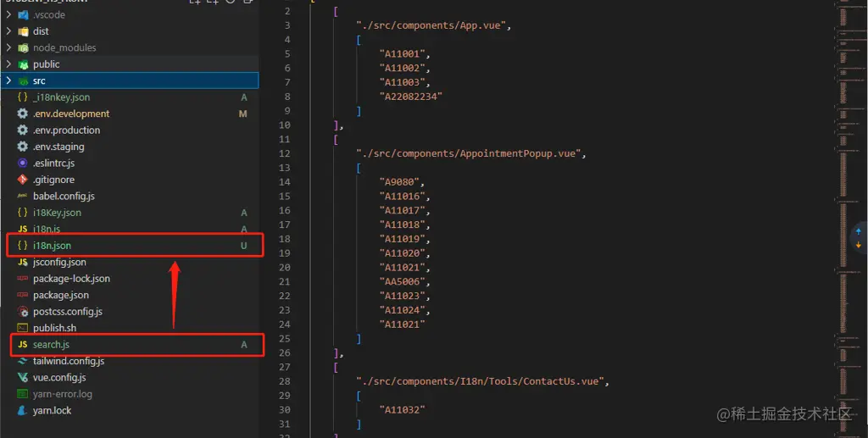
Task: Click the "A11019" key in the editor
Action: [402, 239]
